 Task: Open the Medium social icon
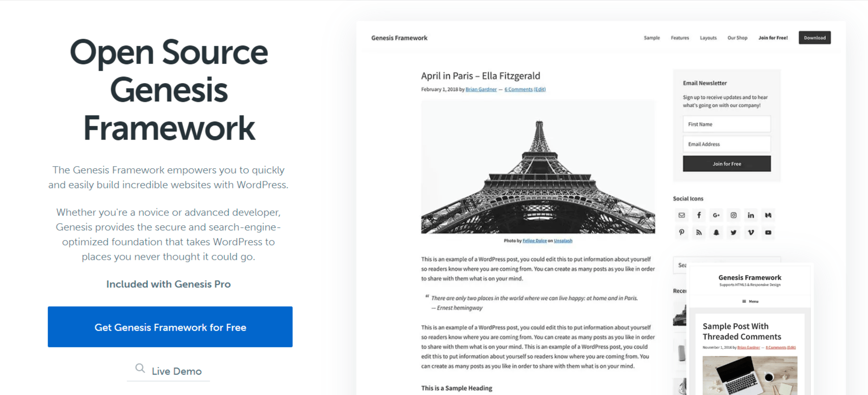768,215
